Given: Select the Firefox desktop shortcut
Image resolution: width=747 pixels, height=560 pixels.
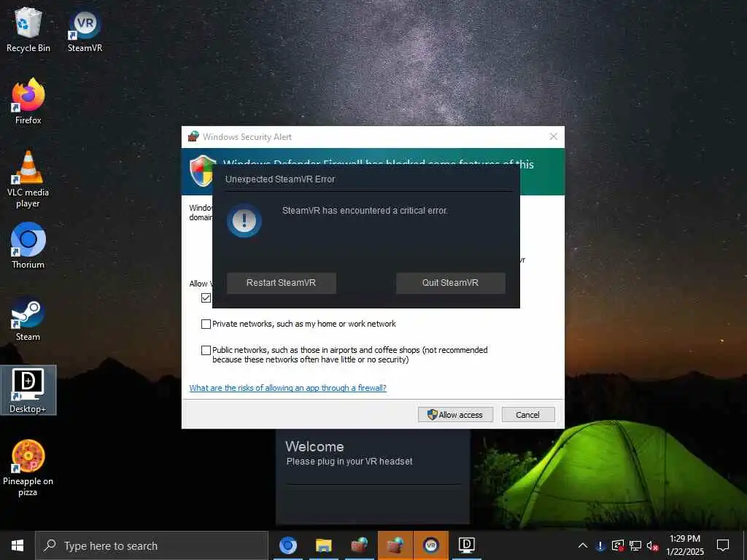Looking at the screenshot, I should pyautogui.click(x=28, y=102).
